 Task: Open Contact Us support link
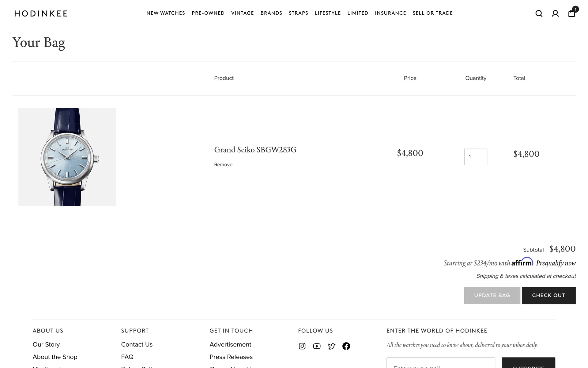(x=137, y=344)
